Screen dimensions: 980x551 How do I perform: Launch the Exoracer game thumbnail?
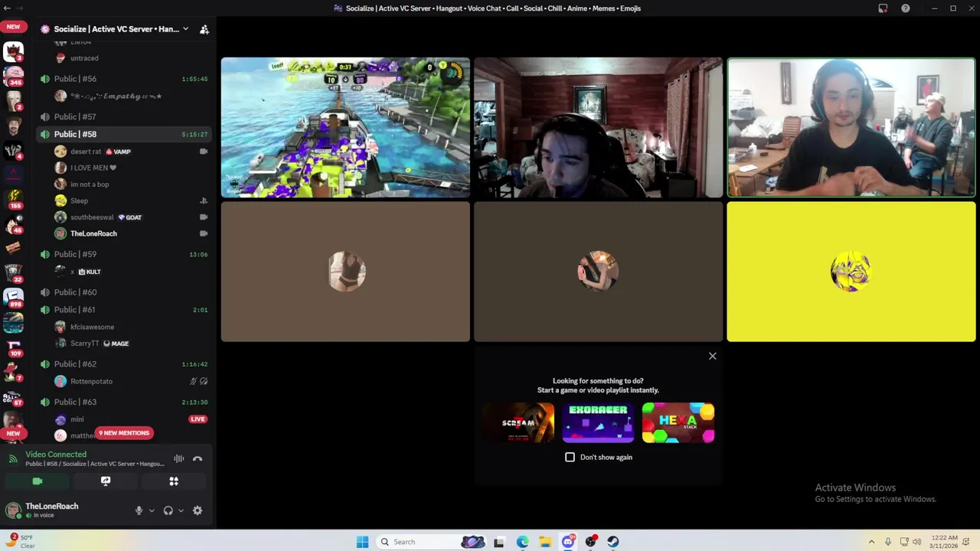(x=598, y=423)
